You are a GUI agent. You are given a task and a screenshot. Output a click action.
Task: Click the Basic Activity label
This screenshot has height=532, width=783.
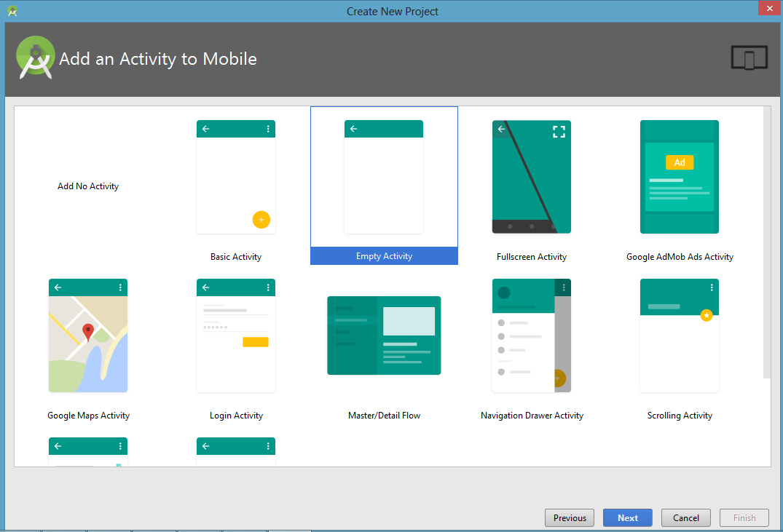236,256
